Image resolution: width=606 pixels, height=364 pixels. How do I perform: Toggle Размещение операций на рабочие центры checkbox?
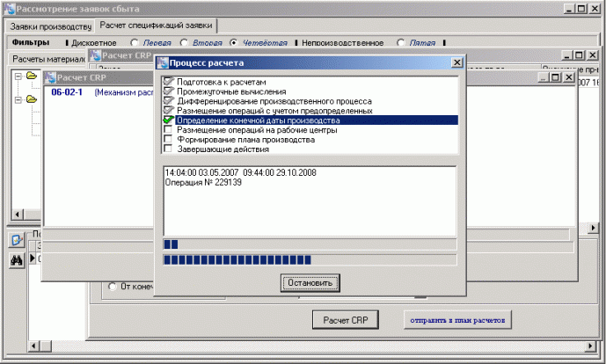click(x=168, y=129)
